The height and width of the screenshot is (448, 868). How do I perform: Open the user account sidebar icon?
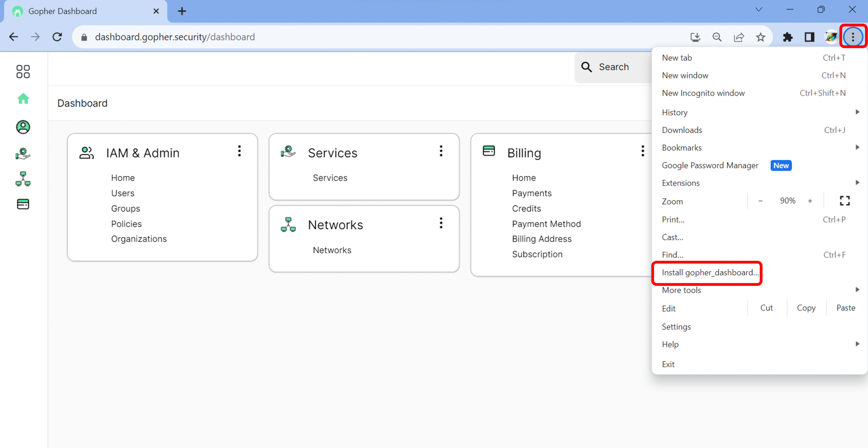(x=23, y=127)
